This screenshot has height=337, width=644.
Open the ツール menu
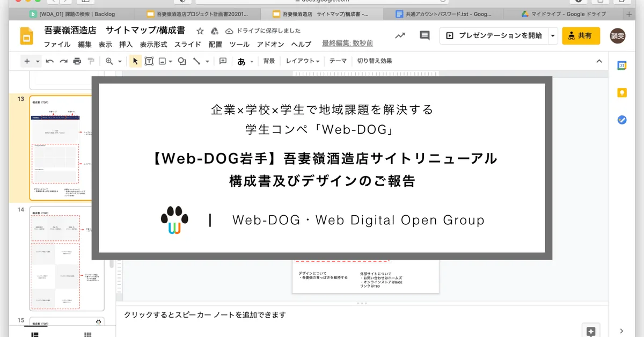pos(239,44)
